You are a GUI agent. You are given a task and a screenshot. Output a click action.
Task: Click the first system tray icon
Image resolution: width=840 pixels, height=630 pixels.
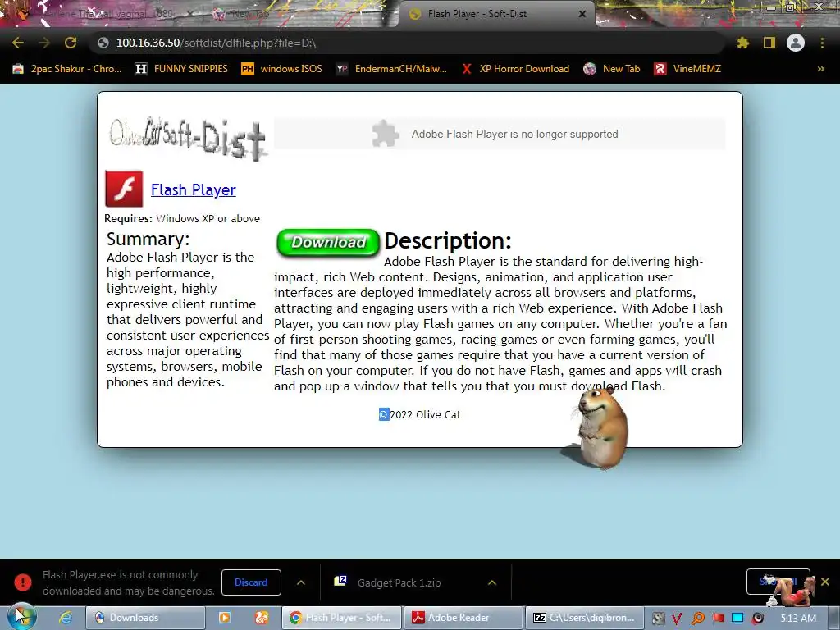point(658,619)
